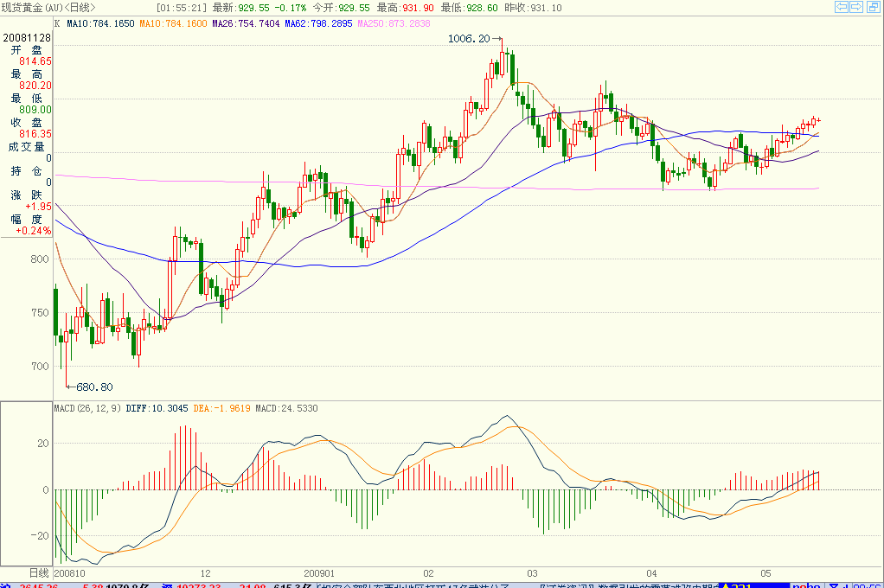Image resolution: width=884 pixels, height=588 pixels.
Task: Click the 持仓 label in info panel
Action: (x=26, y=171)
